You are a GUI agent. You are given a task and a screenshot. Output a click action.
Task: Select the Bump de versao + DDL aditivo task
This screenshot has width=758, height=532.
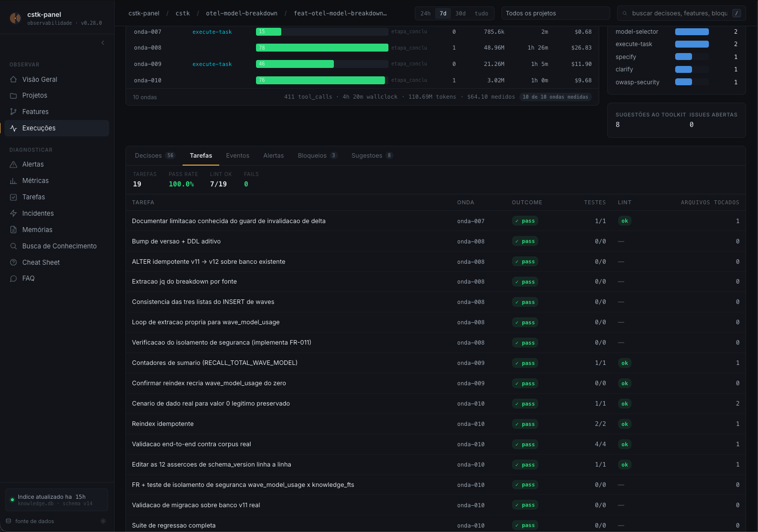(436, 241)
